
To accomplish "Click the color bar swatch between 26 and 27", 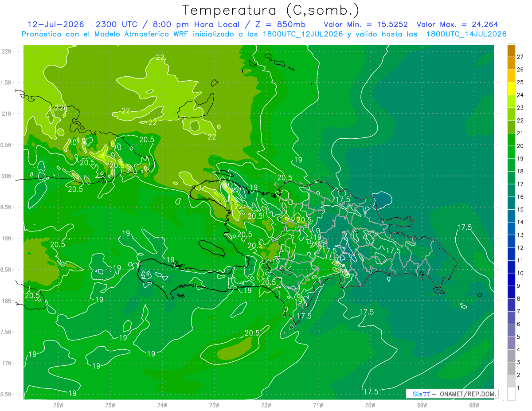I will 511,63.
